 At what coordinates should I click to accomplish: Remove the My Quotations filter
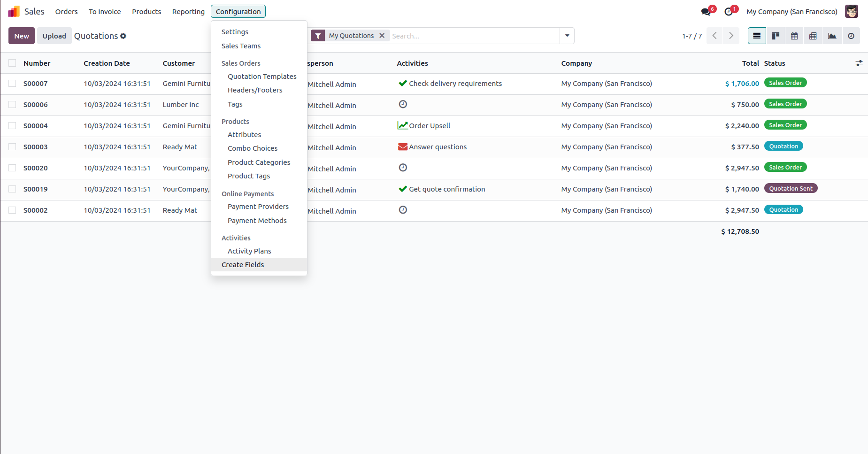point(382,36)
